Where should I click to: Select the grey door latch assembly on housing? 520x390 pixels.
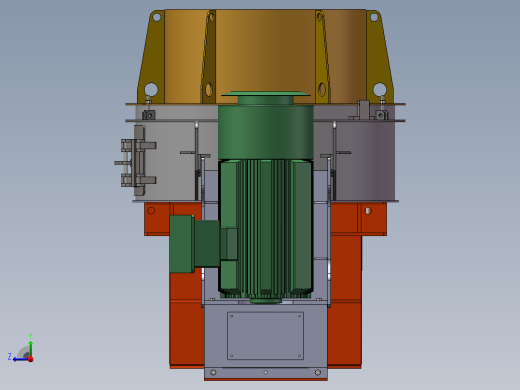coord(135,161)
